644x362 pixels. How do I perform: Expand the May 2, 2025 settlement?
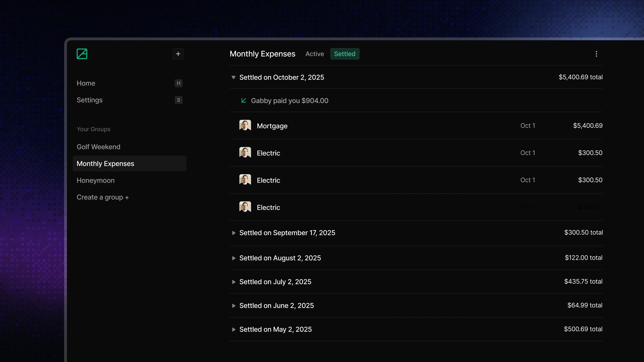click(233, 329)
